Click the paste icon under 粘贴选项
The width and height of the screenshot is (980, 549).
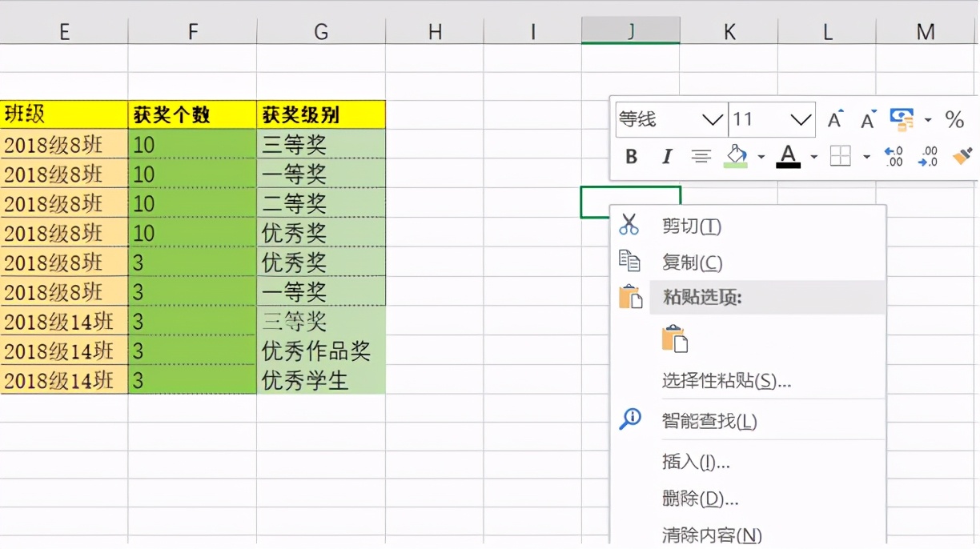coord(675,339)
